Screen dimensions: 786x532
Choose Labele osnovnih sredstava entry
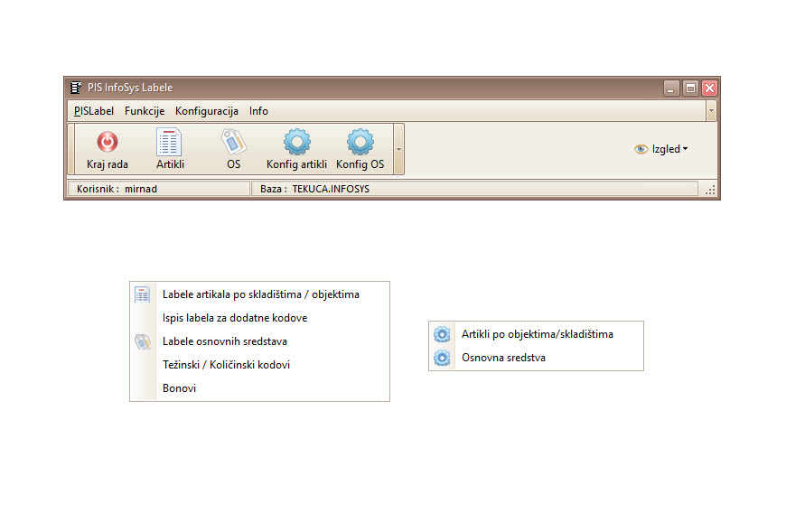pyautogui.click(x=259, y=341)
